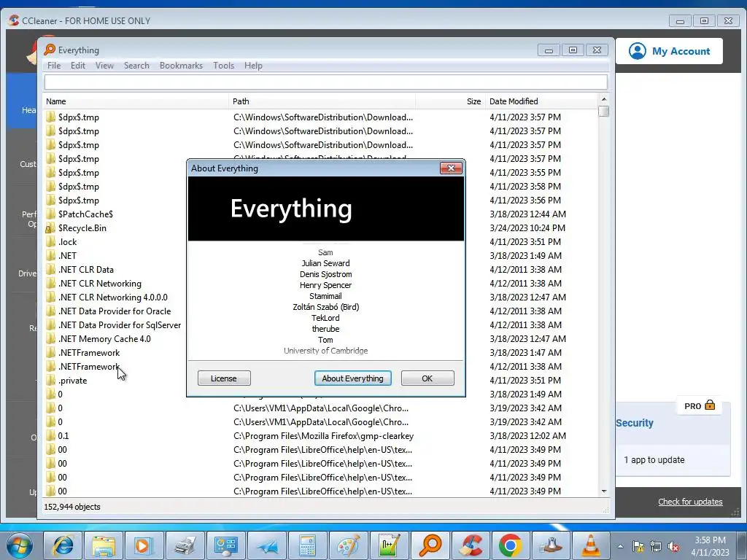The height and width of the screenshot is (560, 747).
Task: Click the folder icon beside .lock
Action: (x=50, y=241)
